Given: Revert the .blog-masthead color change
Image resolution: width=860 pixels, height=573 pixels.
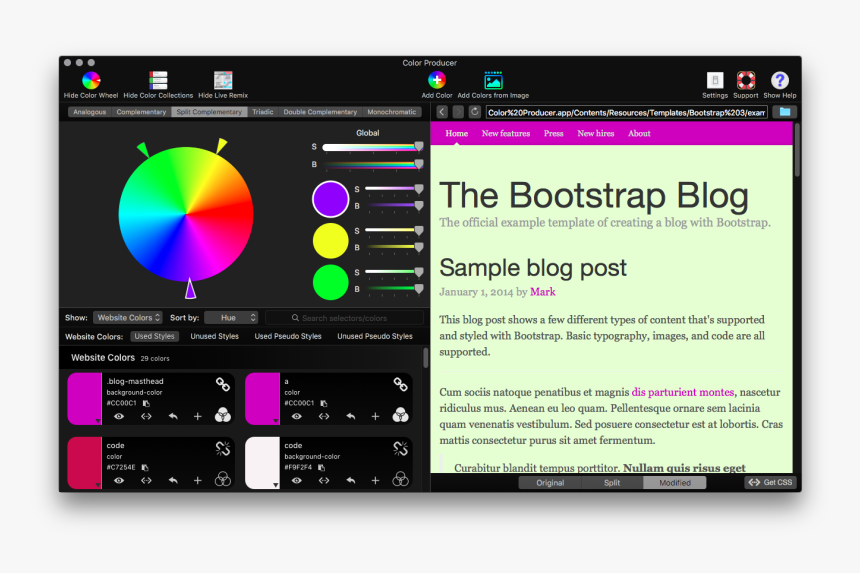Looking at the screenshot, I should point(173,417).
